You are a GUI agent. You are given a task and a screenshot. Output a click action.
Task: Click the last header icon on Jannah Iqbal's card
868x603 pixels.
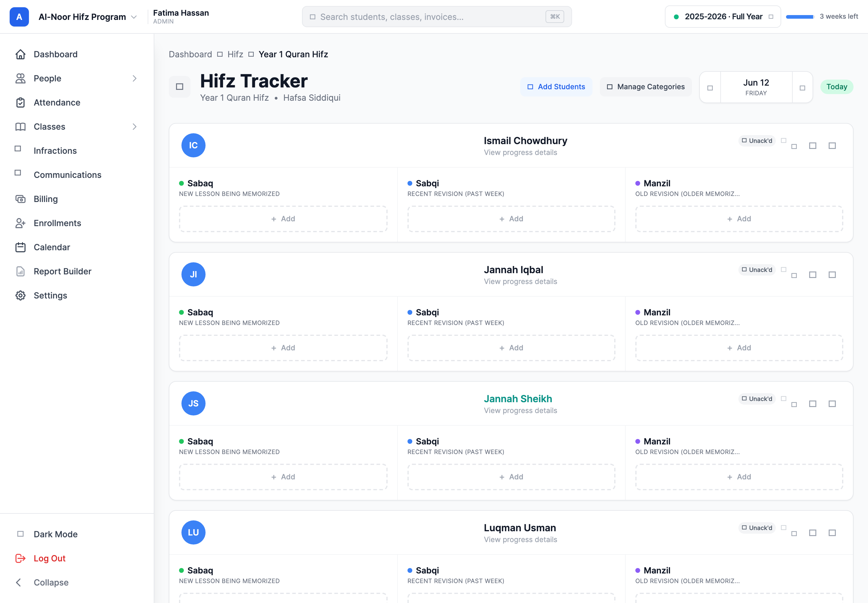(832, 275)
